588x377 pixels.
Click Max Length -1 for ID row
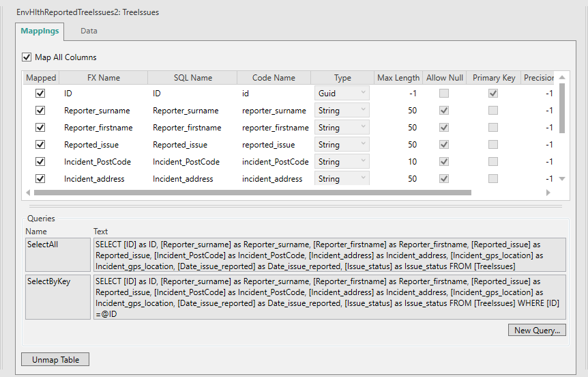point(413,93)
